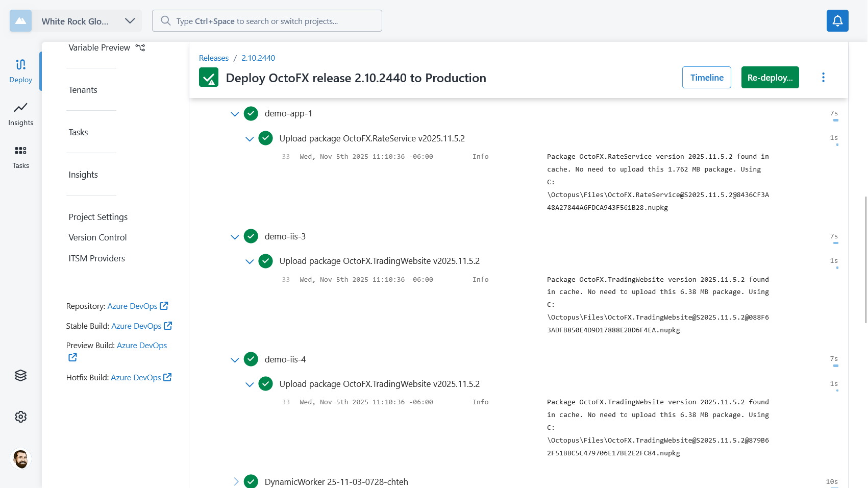Open the Deploy section in sidebar
Viewport: 868px width, 488px height.
[20, 70]
